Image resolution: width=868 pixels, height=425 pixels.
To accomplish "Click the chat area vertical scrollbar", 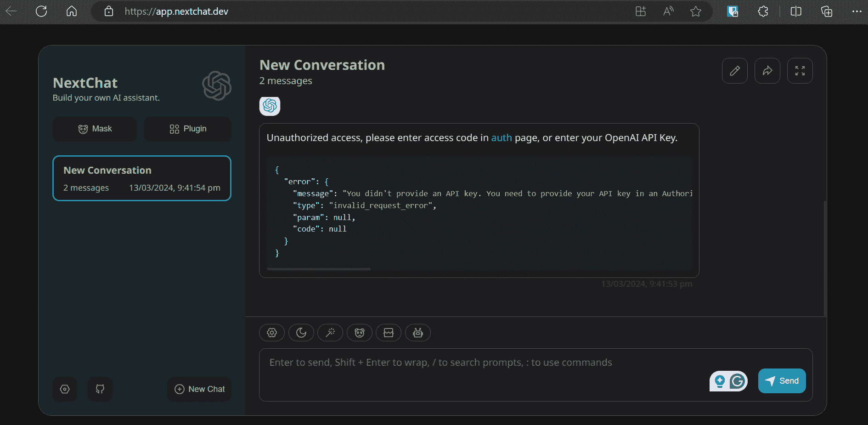I will [x=825, y=258].
